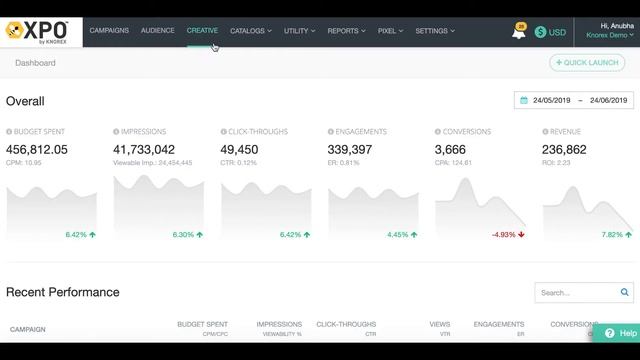The height and width of the screenshot is (360, 640).
Task: Sort by Views column header
Action: 440,324
